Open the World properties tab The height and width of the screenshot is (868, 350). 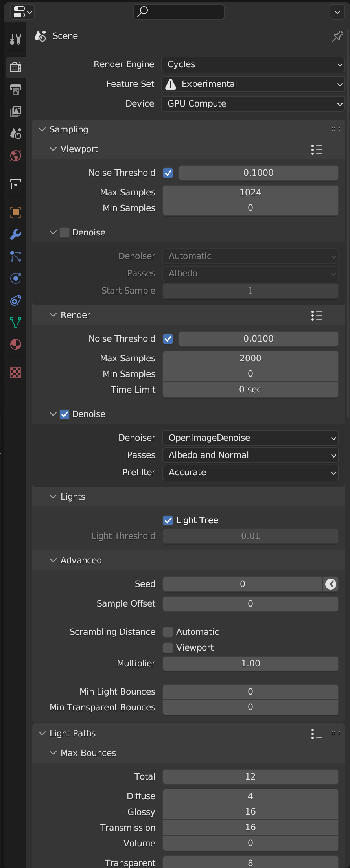[x=16, y=156]
